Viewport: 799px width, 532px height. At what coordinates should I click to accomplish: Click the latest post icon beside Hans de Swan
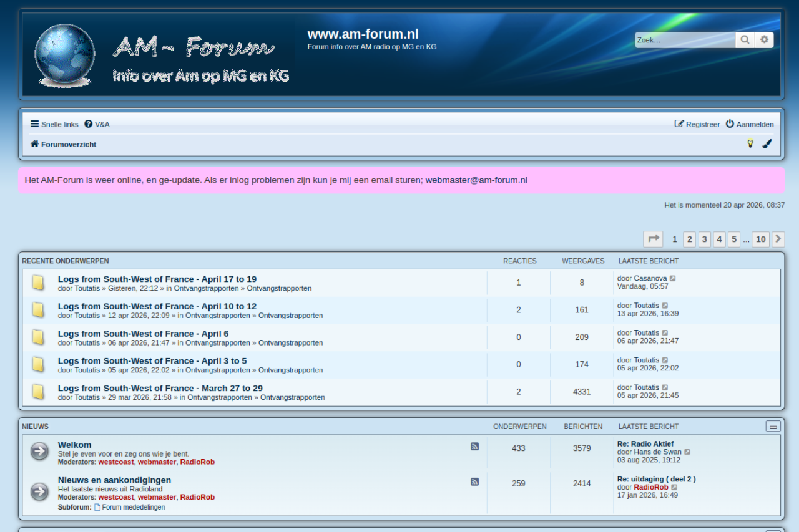tap(687, 452)
